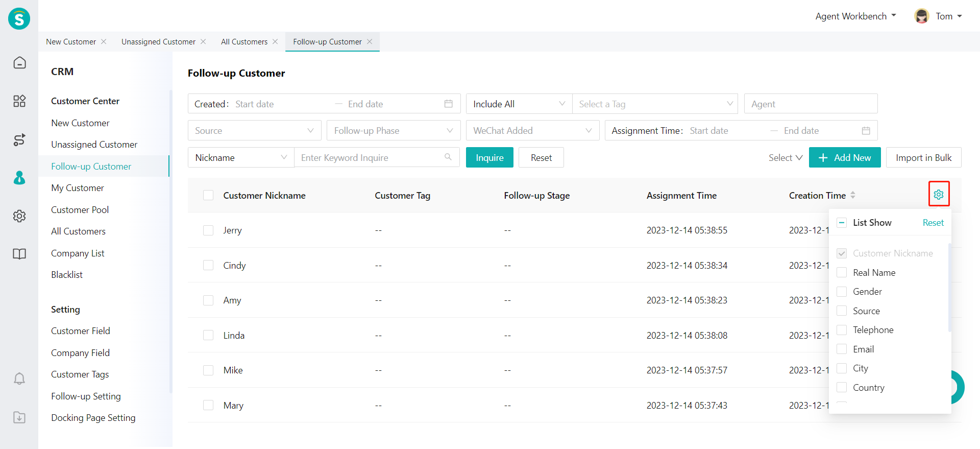Viewport: 980px width, 449px height.
Task: Open Customer Tags setting
Action: (x=80, y=374)
